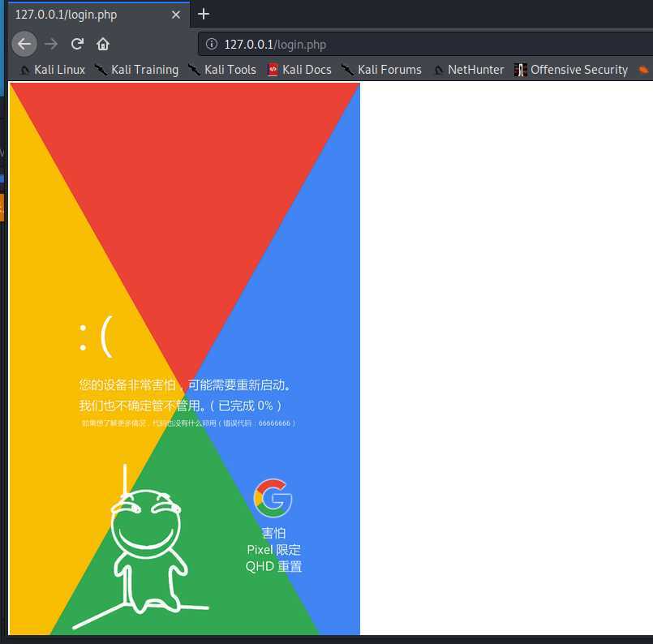Click the 'QHD 重置' text
This screenshot has height=644, width=653.
pyautogui.click(x=273, y=567)
